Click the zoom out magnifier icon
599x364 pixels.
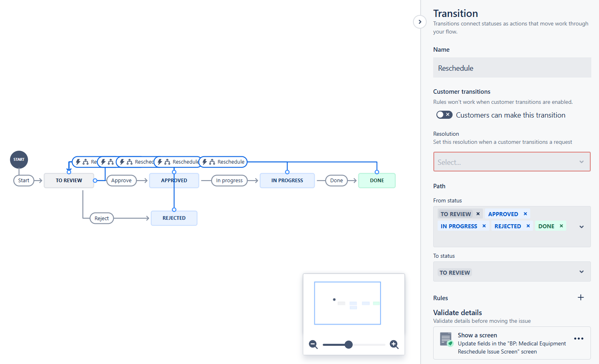pyautogui.click(x=313, y=345)
